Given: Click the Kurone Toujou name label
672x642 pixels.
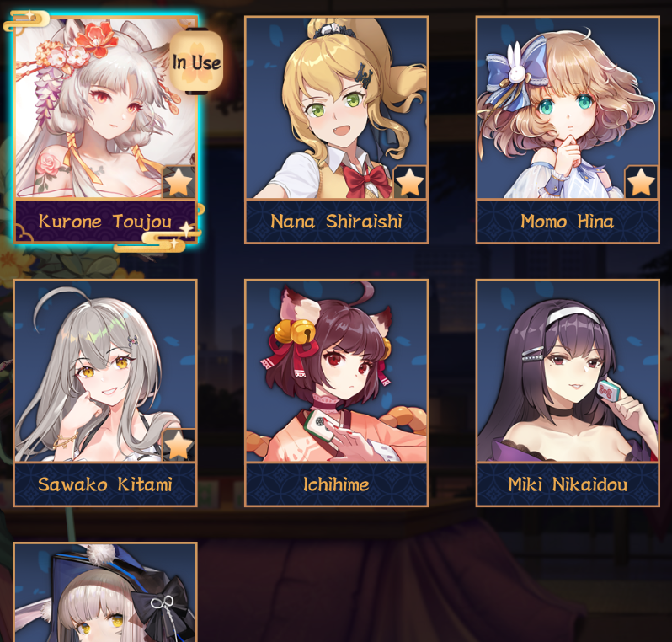Looking at the screenshot, I should pyautogui.click(x=105, y=222).
